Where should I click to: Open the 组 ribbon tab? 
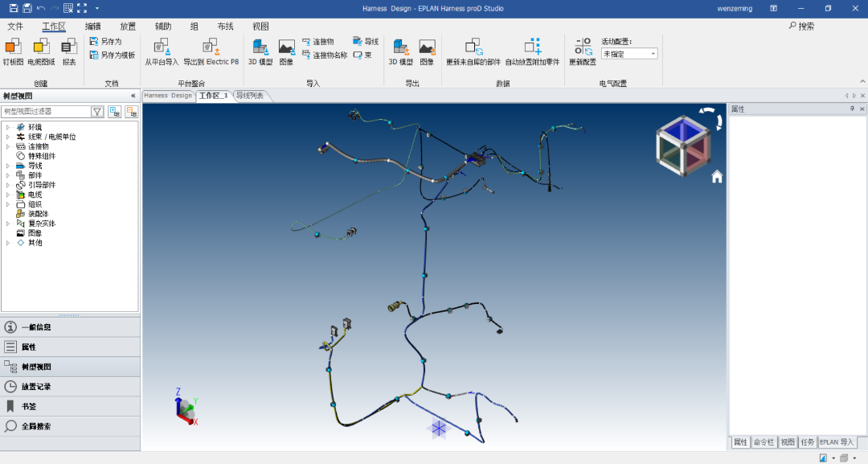coord(194,26)
